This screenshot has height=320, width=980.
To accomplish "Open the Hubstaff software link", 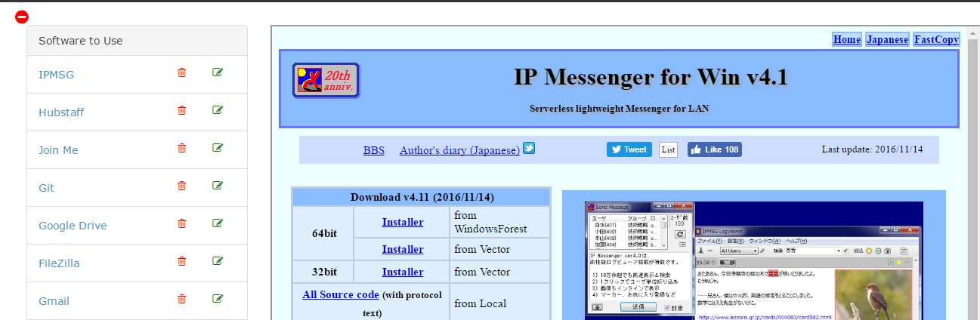I will [61, 112].
